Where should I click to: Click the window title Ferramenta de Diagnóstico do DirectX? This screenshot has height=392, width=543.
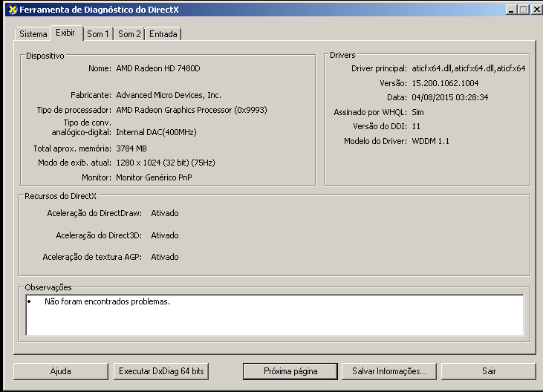[x=99, y=10]
